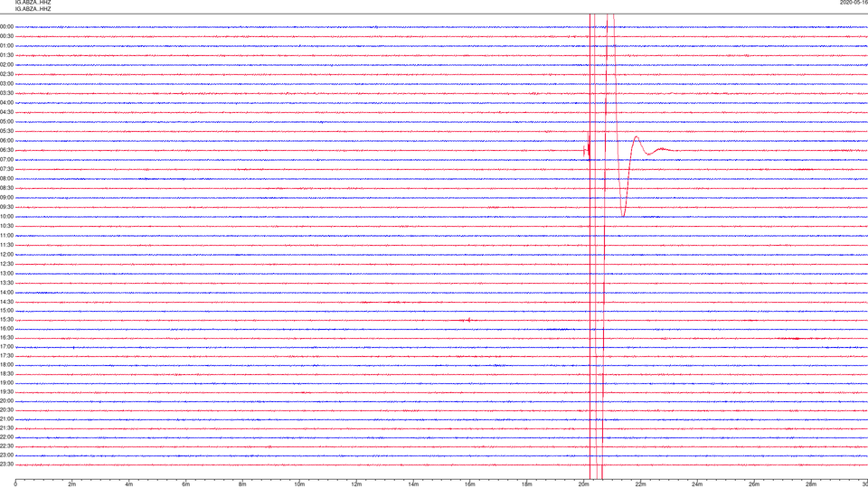Select the 05:30 row label

pos(6,131)
